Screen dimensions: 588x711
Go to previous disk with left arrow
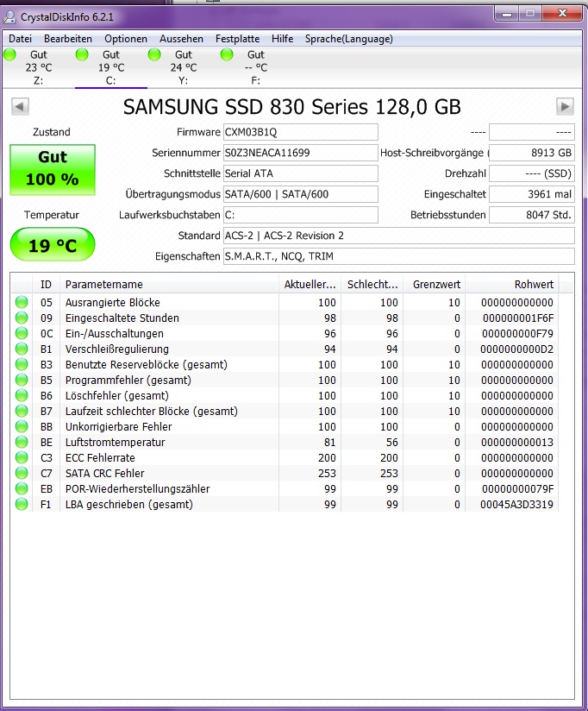pos(20,106)
